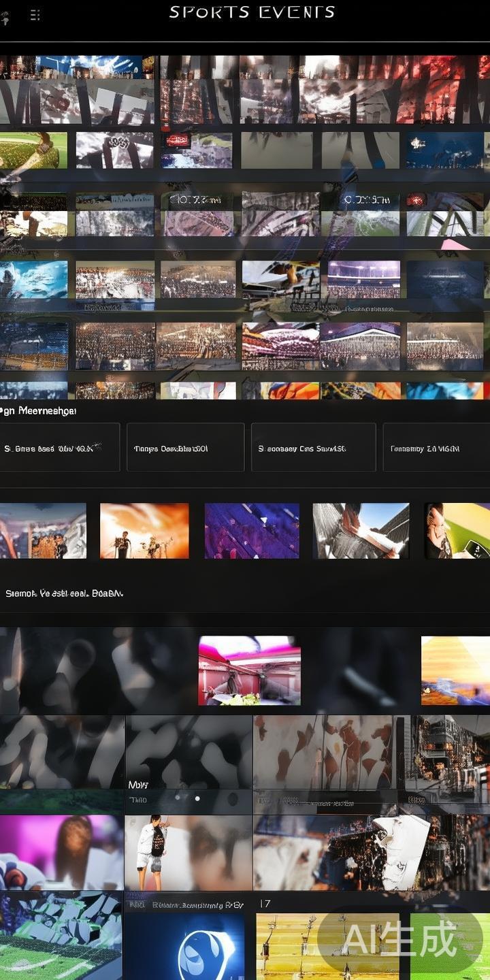The height and width of the screenshot is (980, 490).
Task: Open the pink-lit arena thumbnail
Action: (x=249, y=670)
